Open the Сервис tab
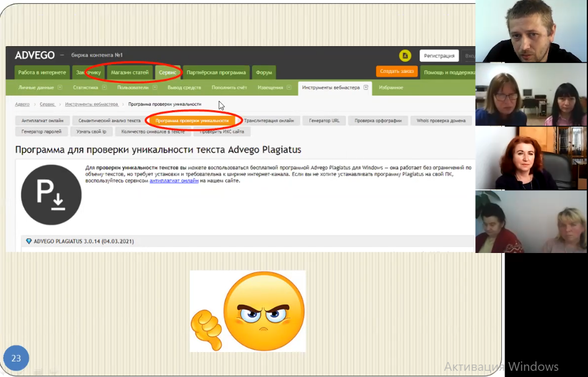This screenshot has height=377, width=588. point(168,72)
